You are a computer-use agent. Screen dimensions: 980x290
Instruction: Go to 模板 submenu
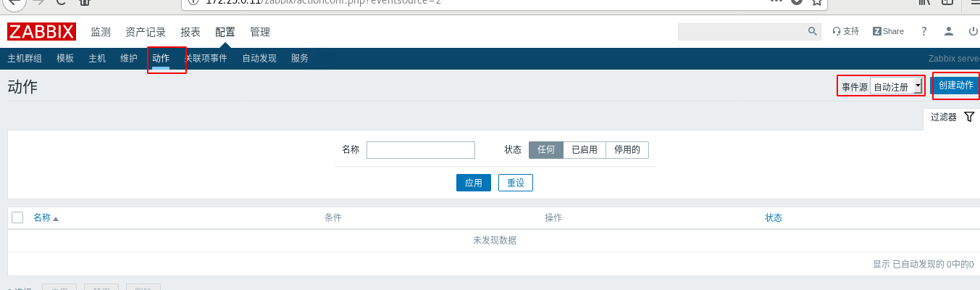pos(65,58)
